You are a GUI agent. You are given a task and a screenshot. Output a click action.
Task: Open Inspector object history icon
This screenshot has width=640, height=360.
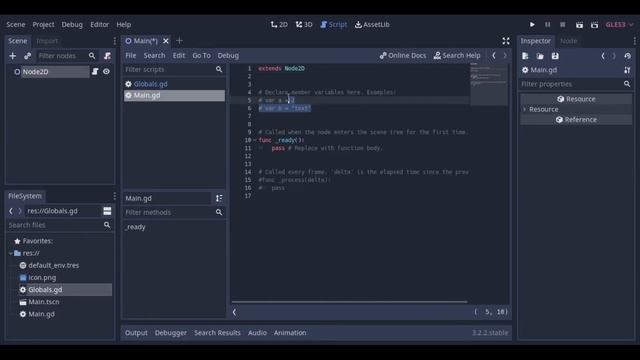[627, 56]
